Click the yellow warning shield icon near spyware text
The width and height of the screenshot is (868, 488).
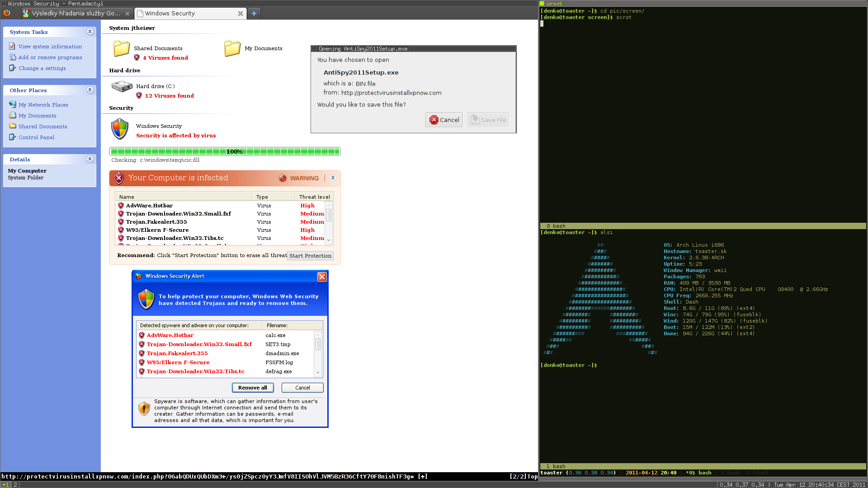pyautogui.click(x=144, y=408)
